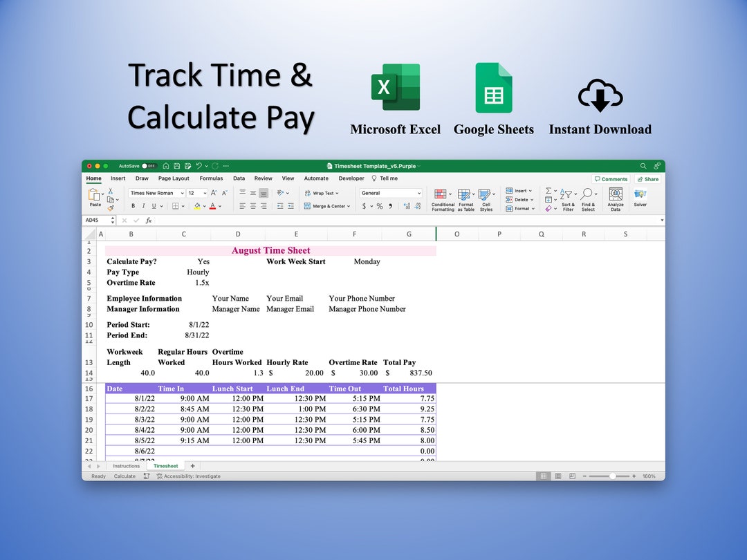
Task: Click the Italic formatting icon
Action: click(x=143, y=206)
